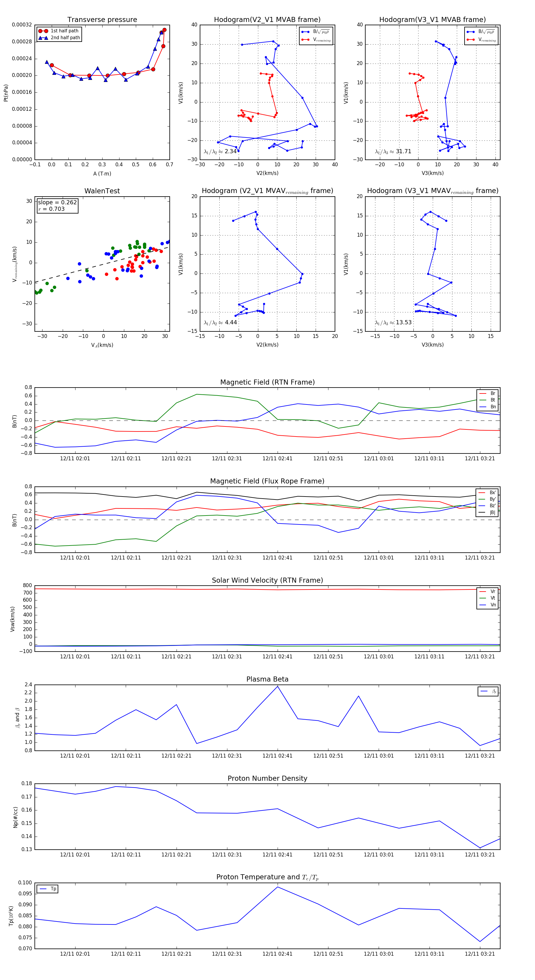The height and width of the screenshot is (980, 535).
Task: Click the 'Br' legend entry
Action: pyautogui.click(x=487, y=393)
